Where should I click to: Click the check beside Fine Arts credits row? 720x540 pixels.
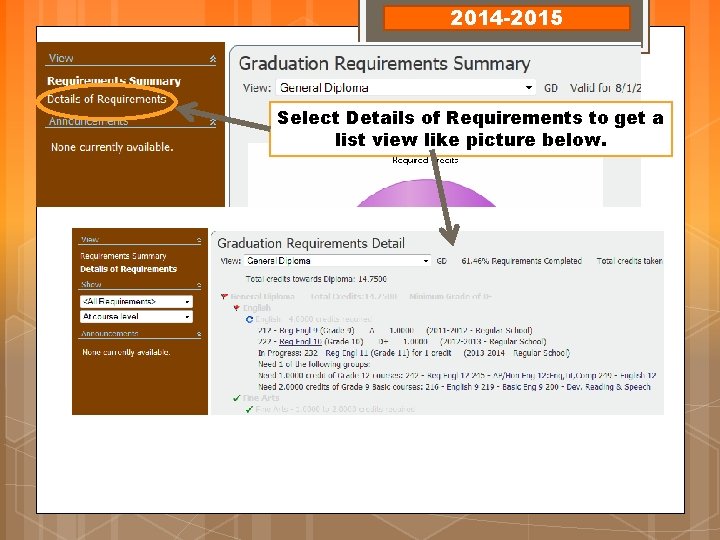249,409
